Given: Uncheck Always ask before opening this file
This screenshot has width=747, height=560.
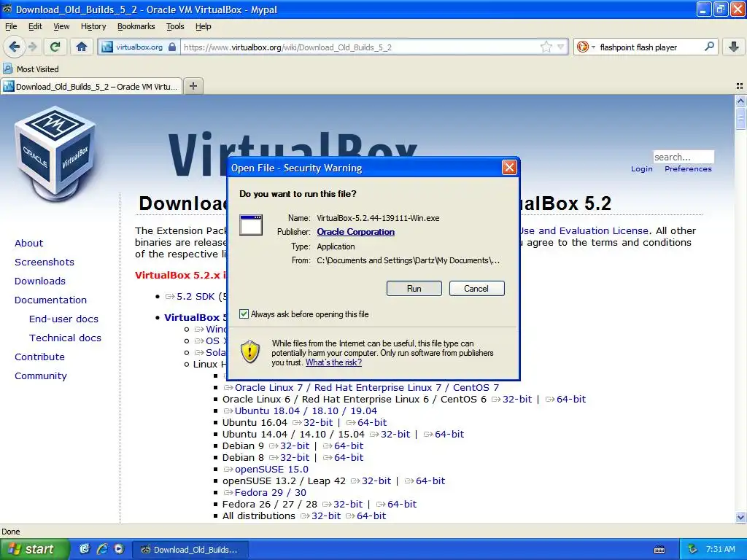Looking at the screenshot, I should [244, 314].
